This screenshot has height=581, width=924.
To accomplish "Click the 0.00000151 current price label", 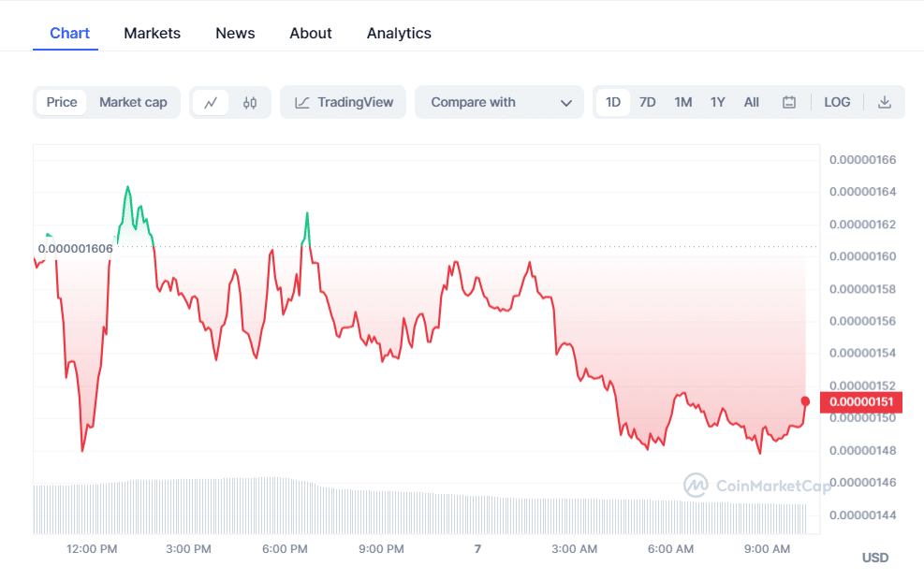I will [861, 402].
